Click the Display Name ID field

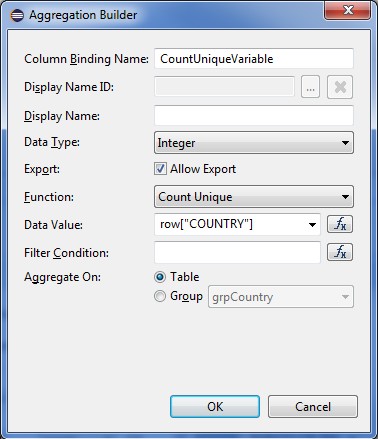tap(224, 87)
